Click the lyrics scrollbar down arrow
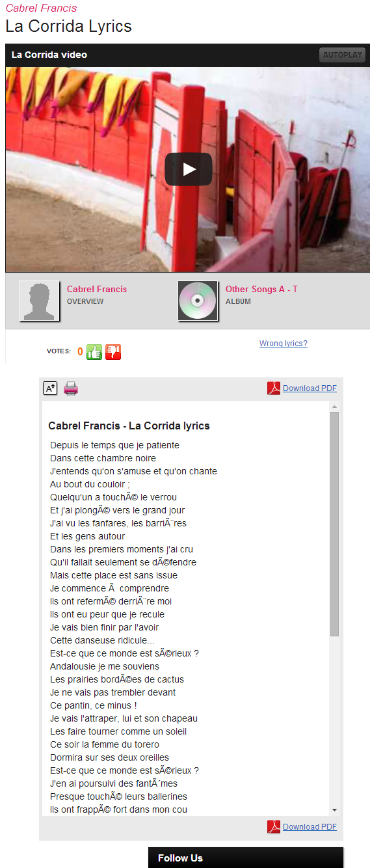Screen dimensions: 370x868 click(x=335, y=810)
